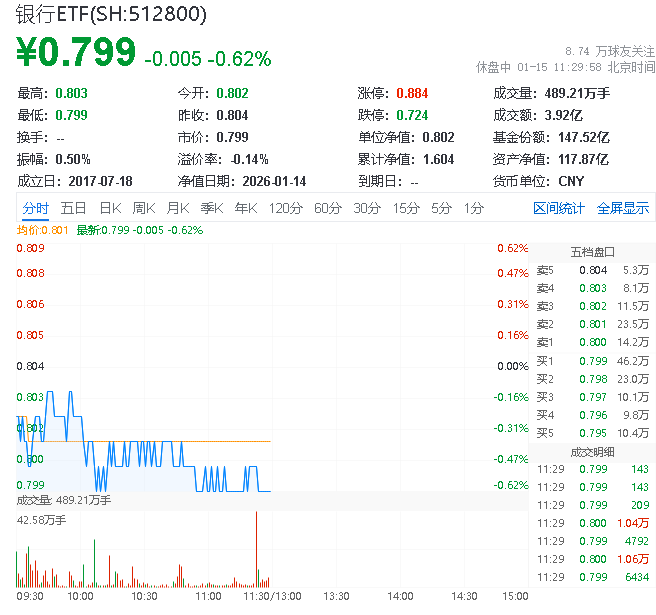
Task: Switch to the 5分 interval tab
Action: tap(441, 208)
